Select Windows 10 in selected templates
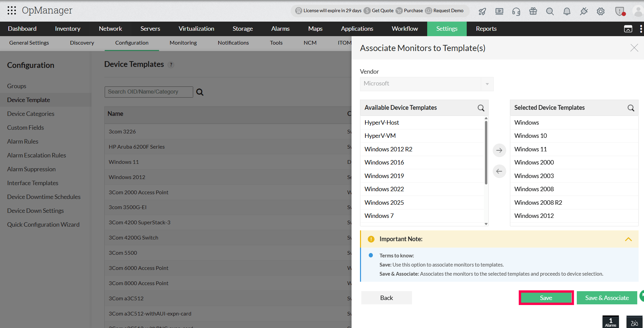This screenshot has width=644, height=328. 574,136
